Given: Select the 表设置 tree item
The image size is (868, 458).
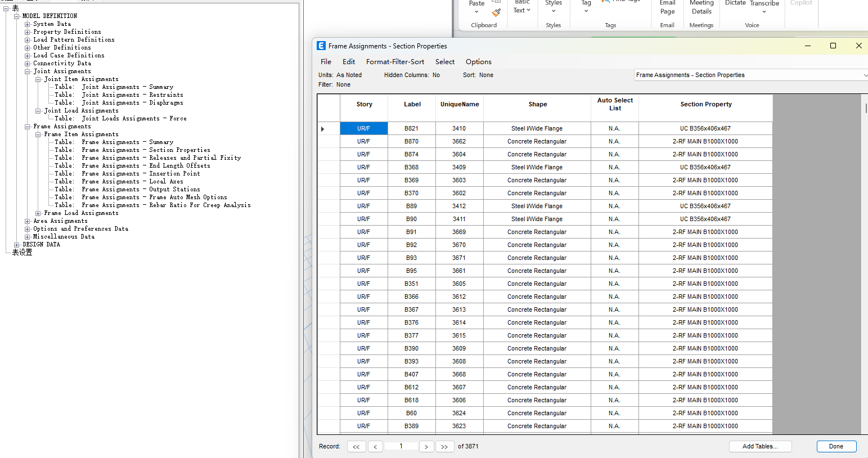Looking at the screenshot, I should point(23,253).
